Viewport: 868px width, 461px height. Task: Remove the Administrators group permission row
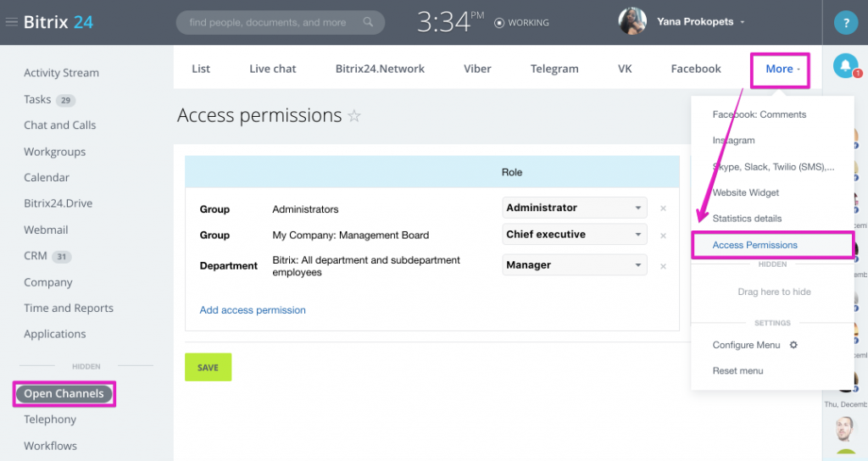click(663, 208)
